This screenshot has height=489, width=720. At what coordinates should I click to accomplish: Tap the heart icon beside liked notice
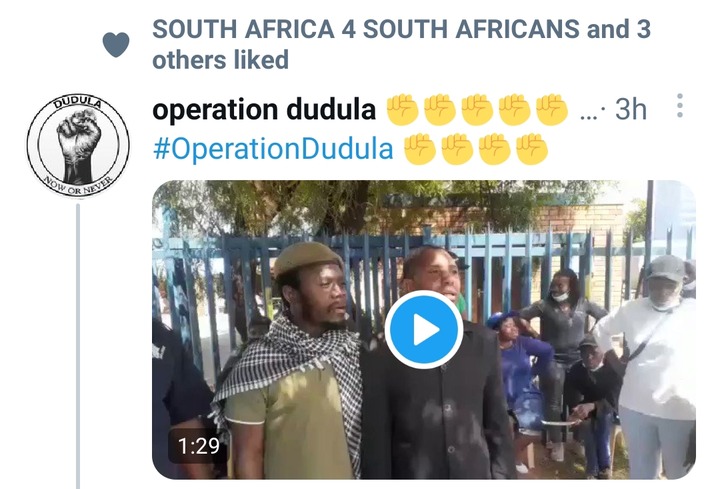[116, 45]
